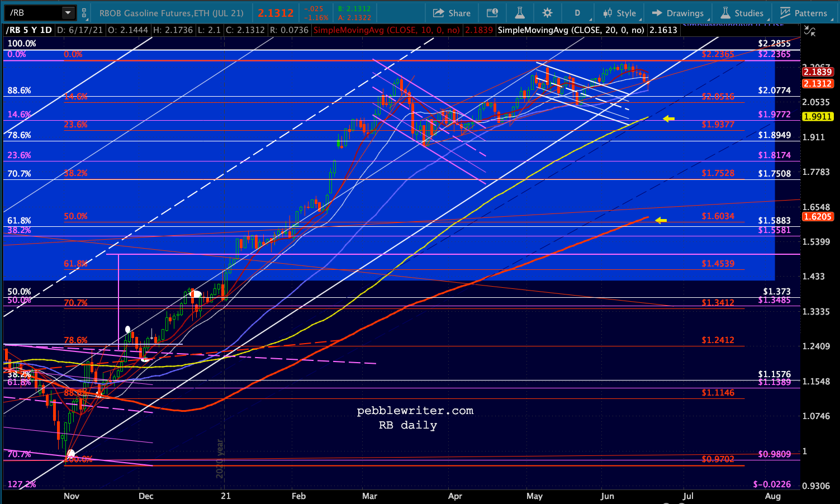Click the Aug label on time axis
Screen dimensions: 840x504
point(772,496)
